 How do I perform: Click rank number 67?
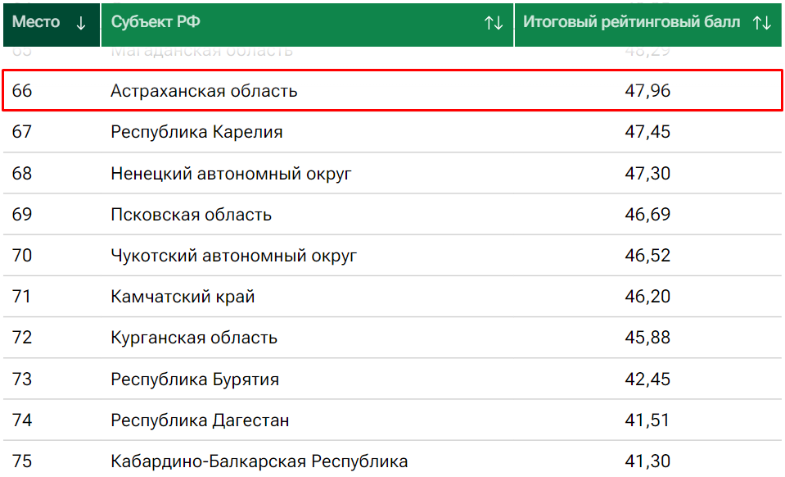click(x=22, y=132)
